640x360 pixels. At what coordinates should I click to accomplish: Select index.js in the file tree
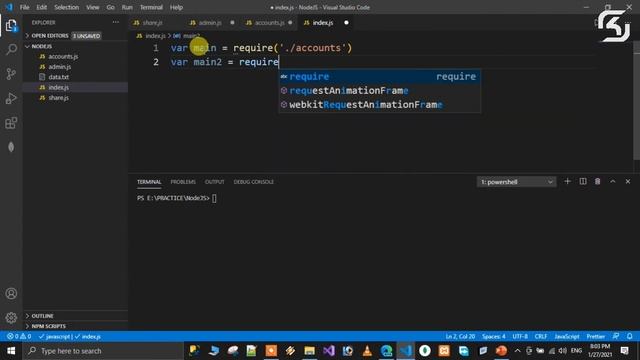coord(76,87)
